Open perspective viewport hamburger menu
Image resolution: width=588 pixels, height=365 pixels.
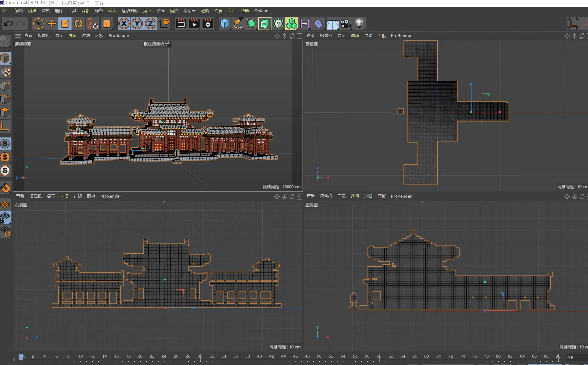click(x=18, y=36)
